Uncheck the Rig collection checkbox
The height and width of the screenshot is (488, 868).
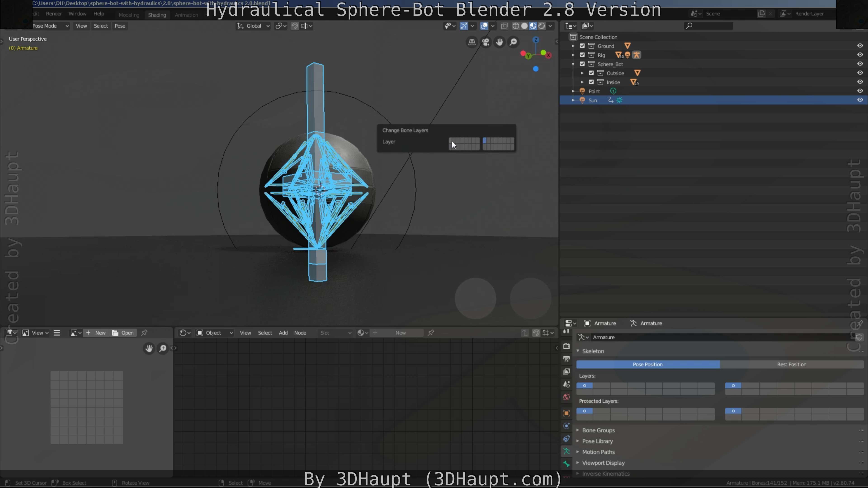tap(582, 55)
